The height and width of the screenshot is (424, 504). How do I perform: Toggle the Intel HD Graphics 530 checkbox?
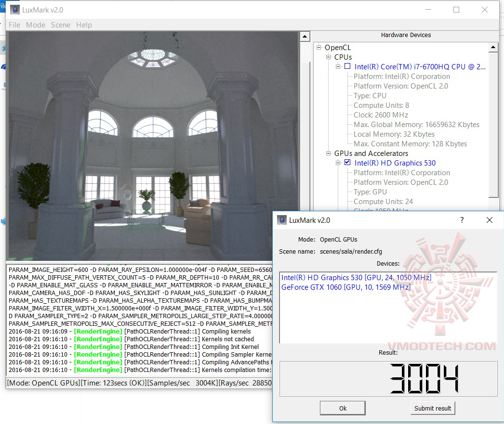pyautogui.click(x=347, y=162)
